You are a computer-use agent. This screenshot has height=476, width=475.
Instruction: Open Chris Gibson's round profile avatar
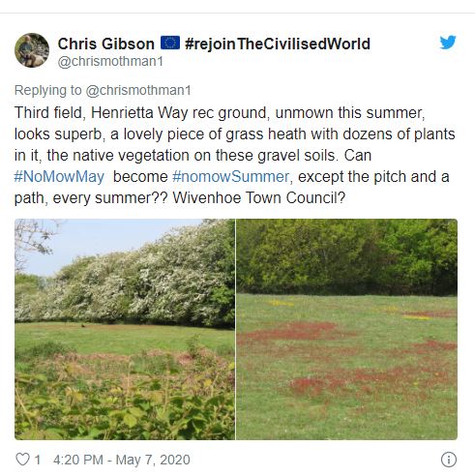(32, 50)
